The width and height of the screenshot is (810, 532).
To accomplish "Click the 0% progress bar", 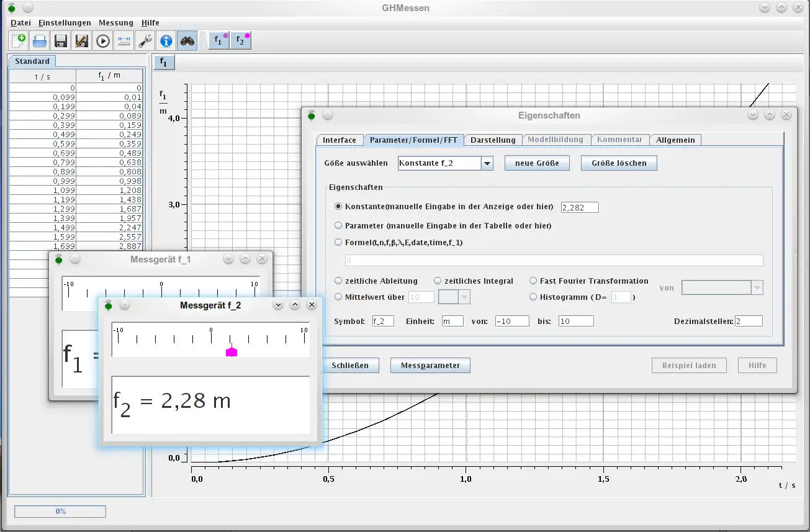I will [x=60, y=512].
